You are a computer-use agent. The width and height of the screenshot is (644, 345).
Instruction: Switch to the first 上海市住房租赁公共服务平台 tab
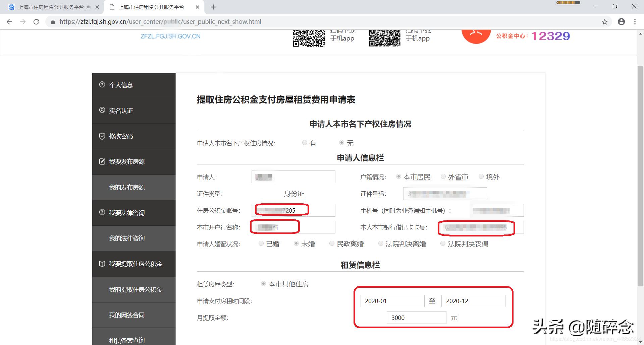[x=50, y=7]
